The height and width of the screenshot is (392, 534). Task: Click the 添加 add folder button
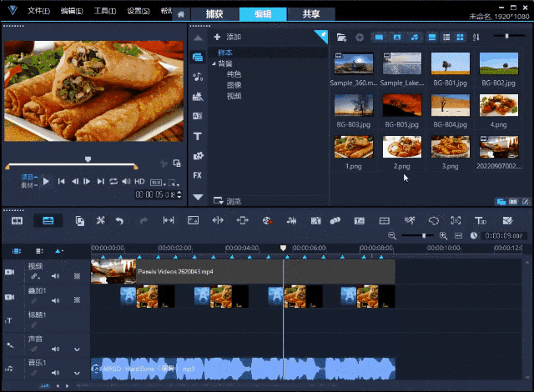(x=227, y=38)
